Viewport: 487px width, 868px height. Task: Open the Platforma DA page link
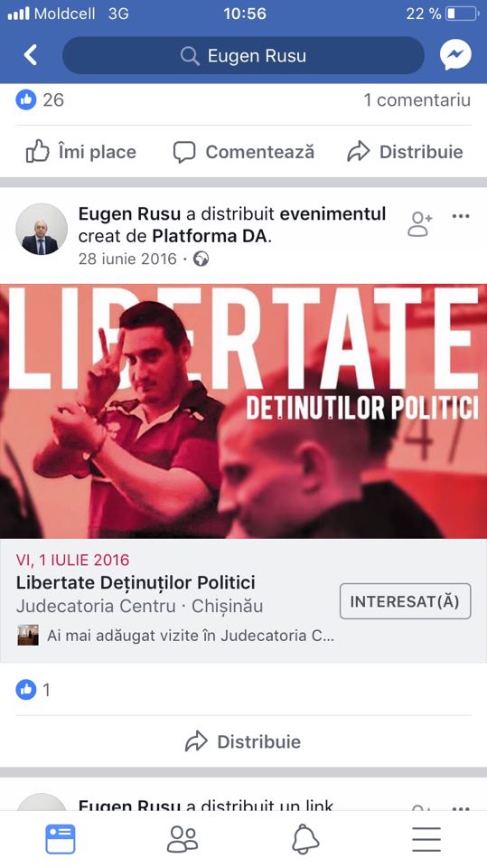point(211,236)
